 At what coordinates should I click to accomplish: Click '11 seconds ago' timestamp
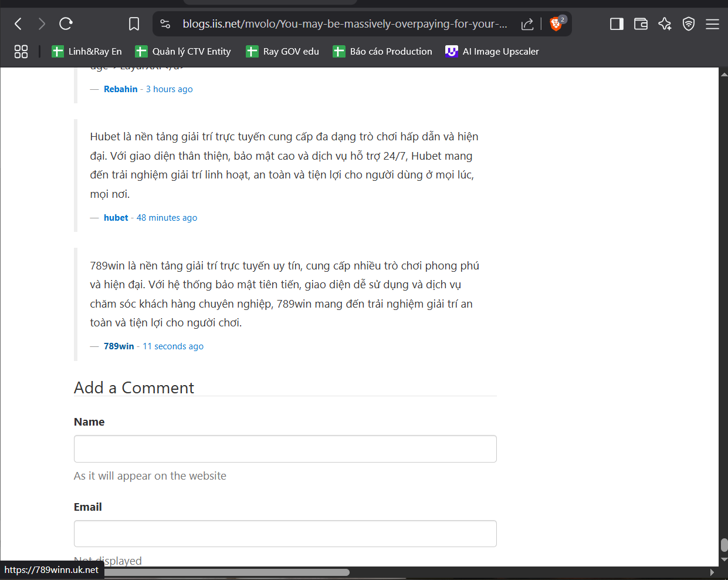pos(173,346)
